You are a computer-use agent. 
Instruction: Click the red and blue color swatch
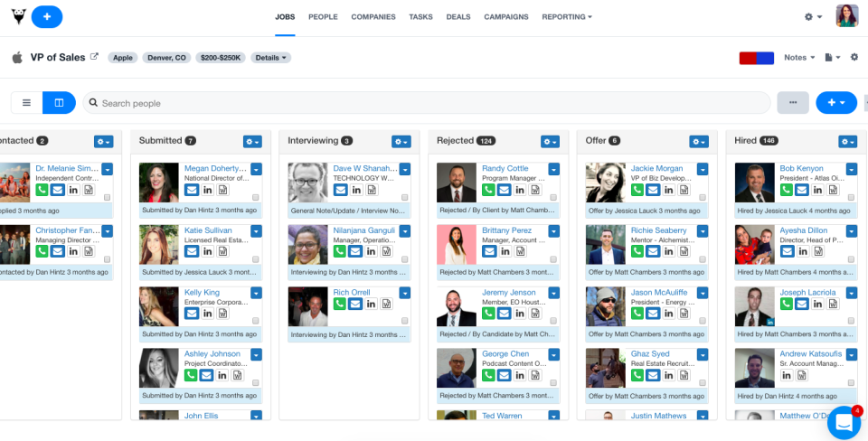pos(756,58)
